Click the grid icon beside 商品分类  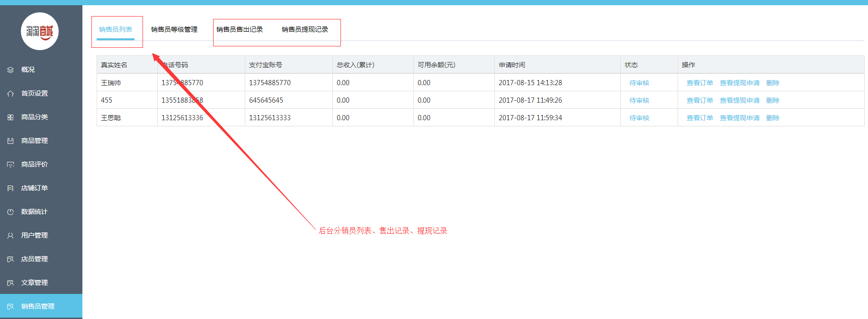click(10, 117)
